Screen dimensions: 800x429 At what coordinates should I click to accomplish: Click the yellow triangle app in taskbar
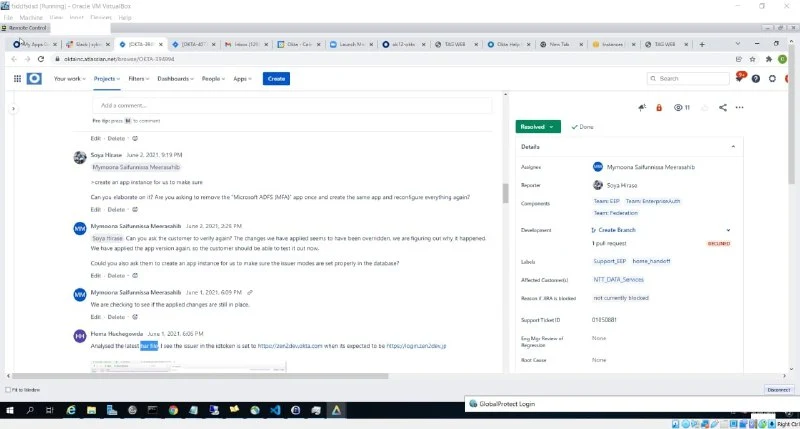coord(336,410)
